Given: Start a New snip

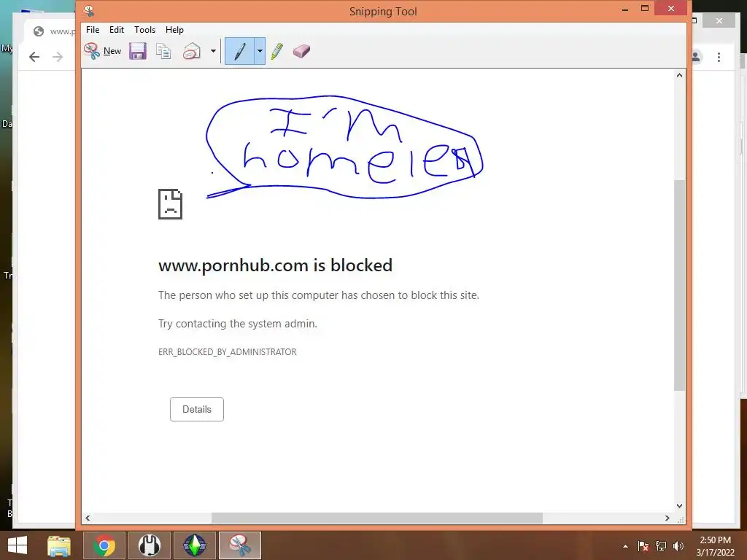Looking at the screenshot, I should (x=102, y=51).
